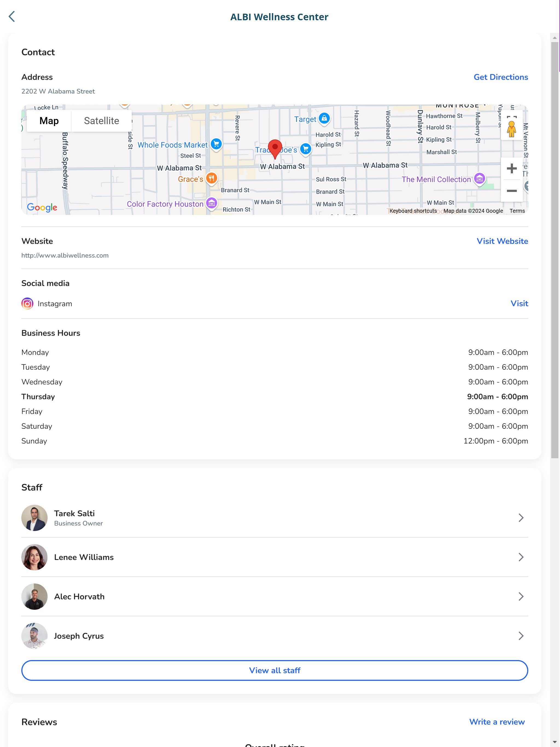The image size is (560, 747).
Task: Zoom out the map with minus button
Action: 511,191
